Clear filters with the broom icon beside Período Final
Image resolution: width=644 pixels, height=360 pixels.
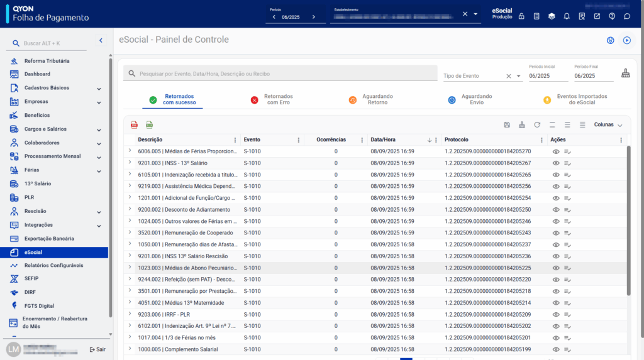click(625, 73)
